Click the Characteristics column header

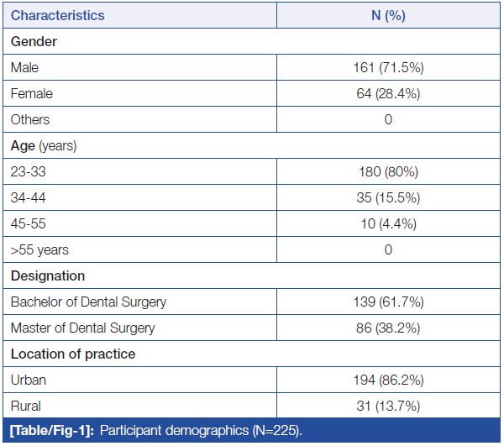(x=58, y=15)
